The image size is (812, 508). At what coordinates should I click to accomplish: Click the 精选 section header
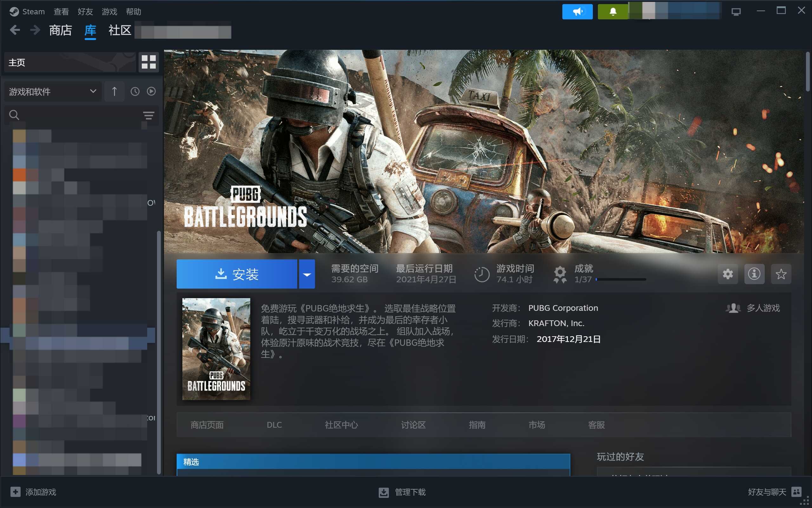click(x=373, y=462)
